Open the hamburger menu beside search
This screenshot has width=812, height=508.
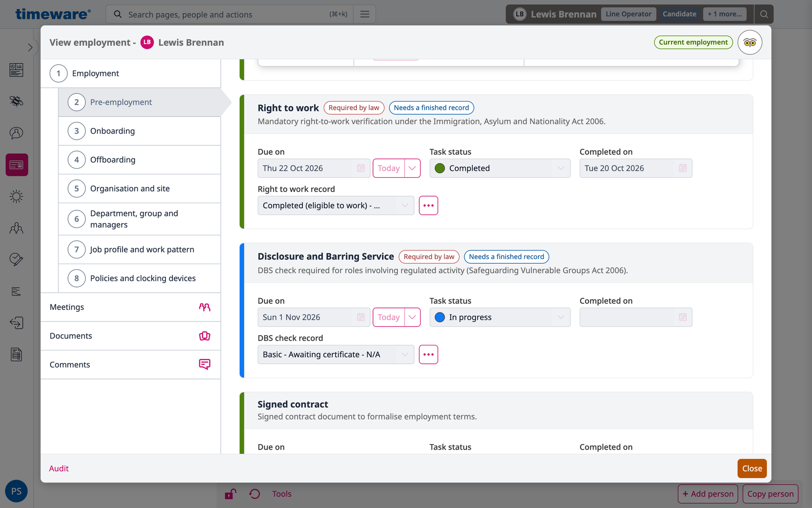tap(364, 14)
